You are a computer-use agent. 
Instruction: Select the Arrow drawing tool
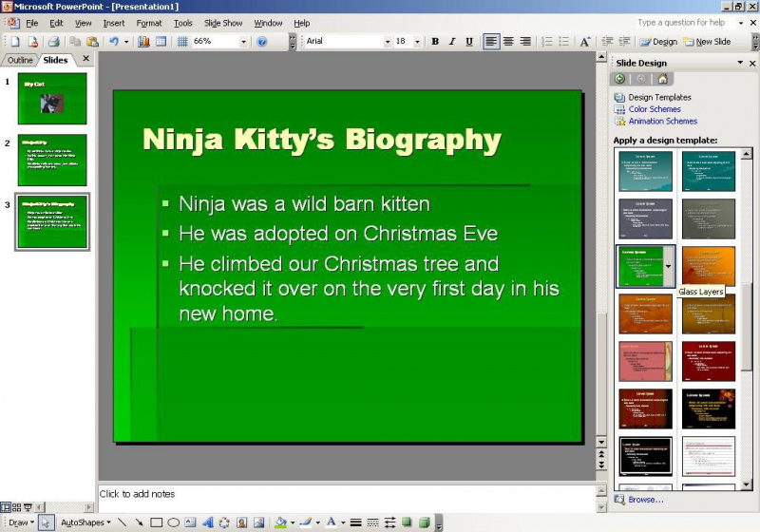coord(139,522)
